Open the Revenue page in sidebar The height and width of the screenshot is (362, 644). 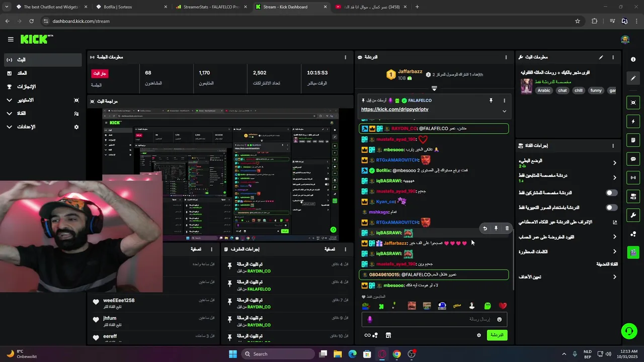[x=42, y=73]
